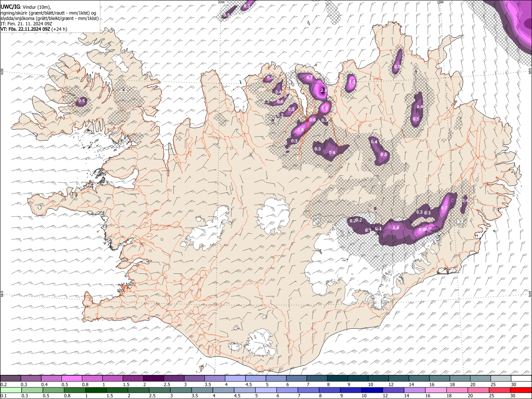Pick lower-row deep blue swatch between 10 and 12
Viewport: 532px width, 399px height.
point(372,390)
